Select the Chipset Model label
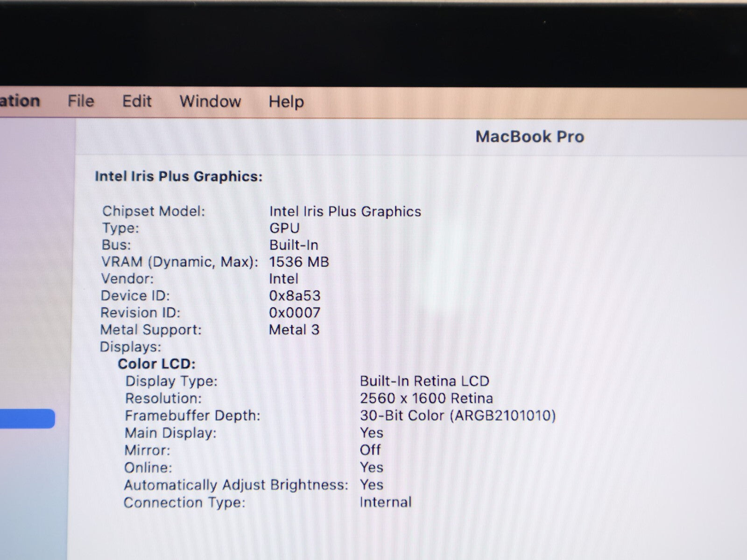Screen dimensions: 747x560 154,211
